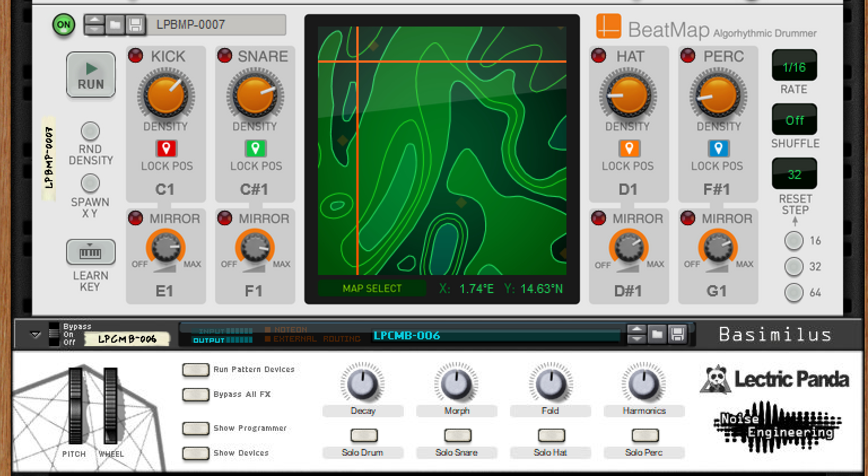Click inside the green contour map display

(x=442, y=151)
